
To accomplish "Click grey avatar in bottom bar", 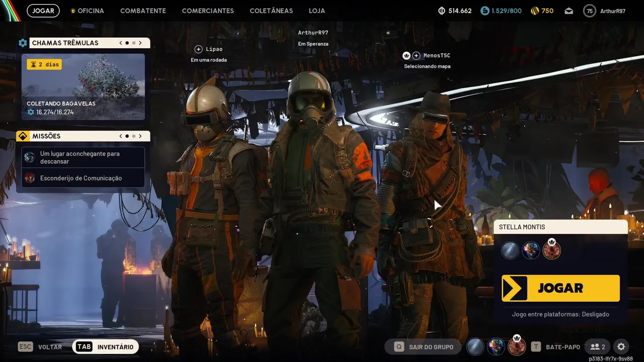I will point(475,347).
